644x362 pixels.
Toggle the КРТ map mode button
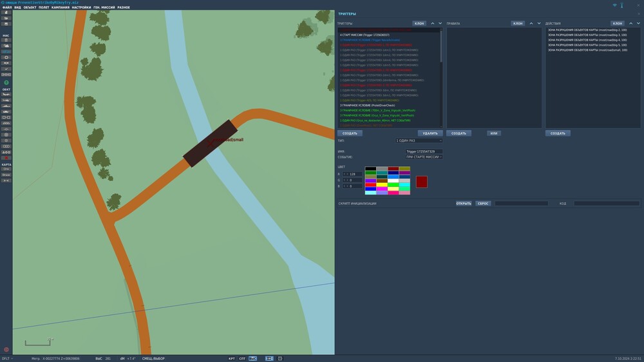(231, 358)
